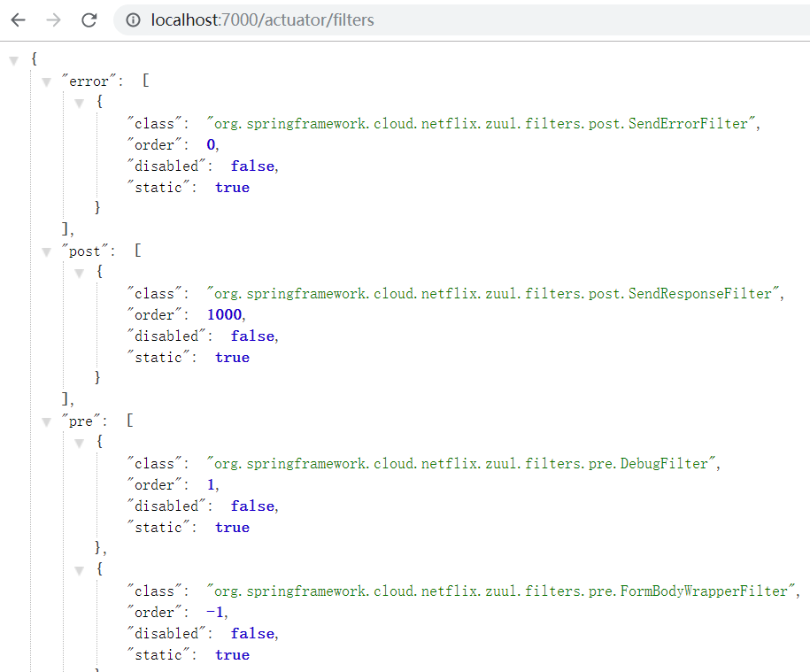Select the "pre" key text
Image resolution: width=810 pixels, height=672 pixels.
81,421
